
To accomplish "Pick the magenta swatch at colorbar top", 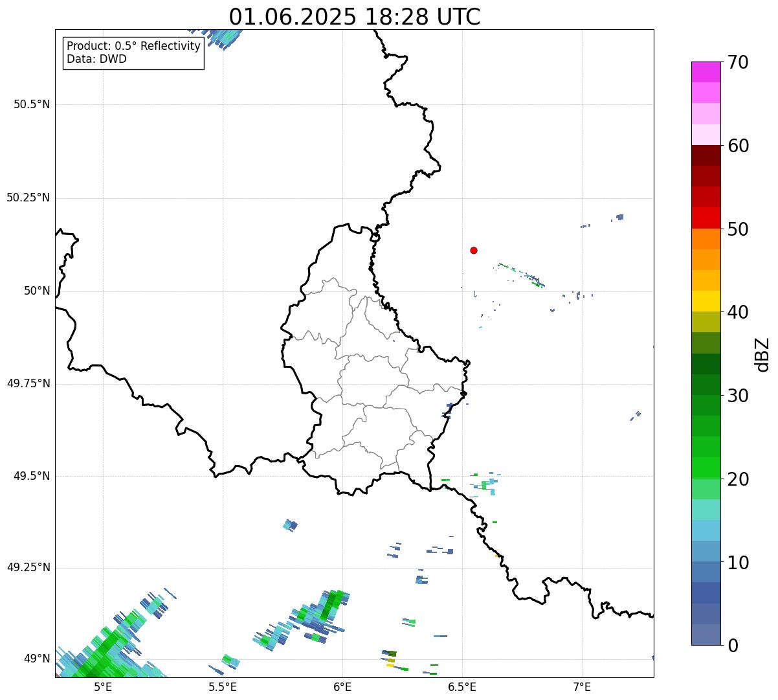I will [x=706, y=72].
